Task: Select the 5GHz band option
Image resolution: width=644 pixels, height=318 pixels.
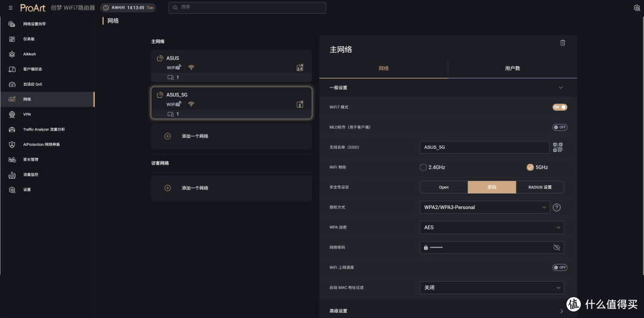Action: click(530, 167)
